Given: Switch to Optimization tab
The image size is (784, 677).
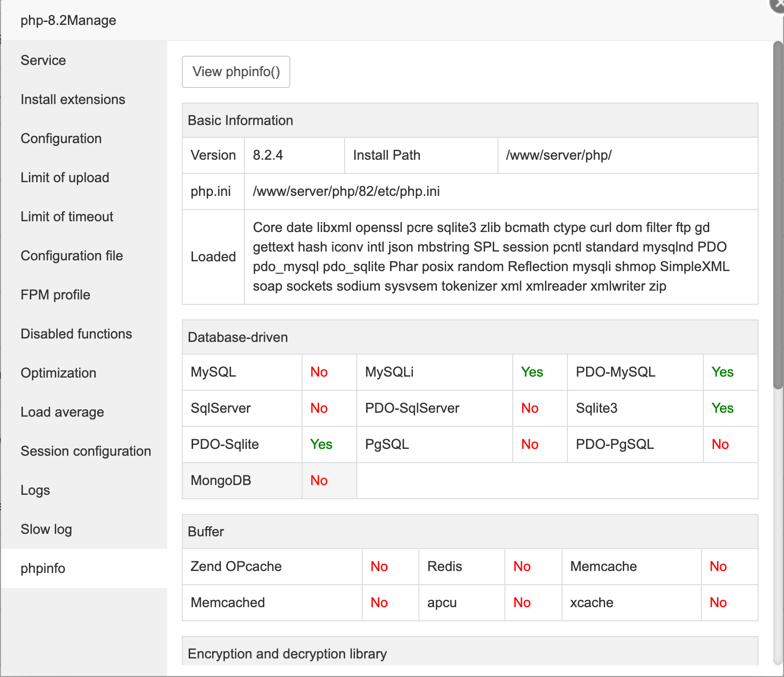Looking at the screenshot, I should click(58, 373).
